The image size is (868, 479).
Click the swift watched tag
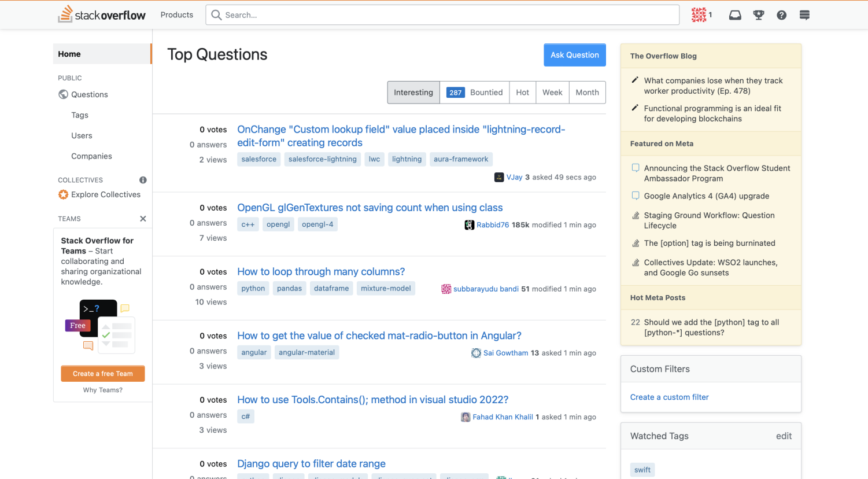[642, 470]
